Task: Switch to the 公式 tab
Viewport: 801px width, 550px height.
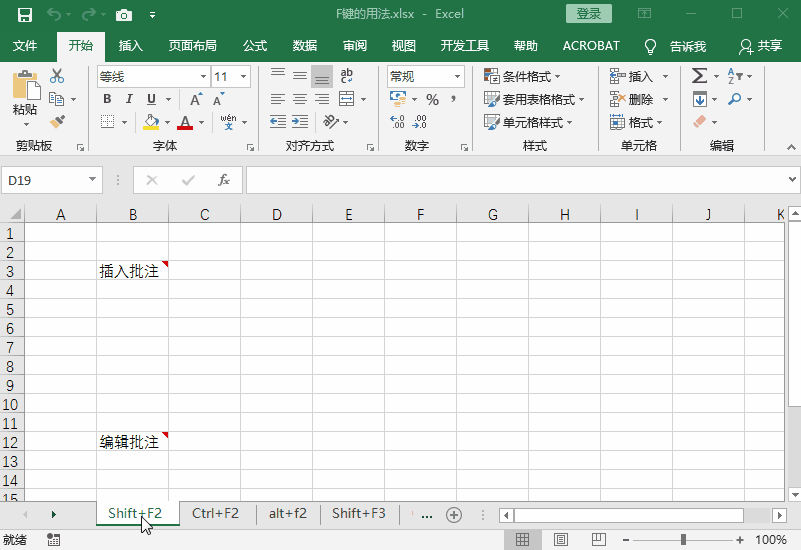Action: [x=255, y=46]
